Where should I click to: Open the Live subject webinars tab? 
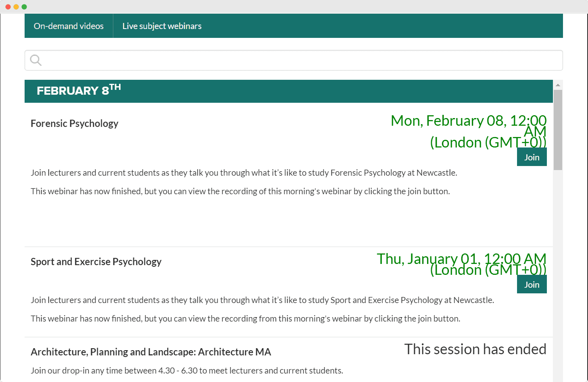pos(162,26)
